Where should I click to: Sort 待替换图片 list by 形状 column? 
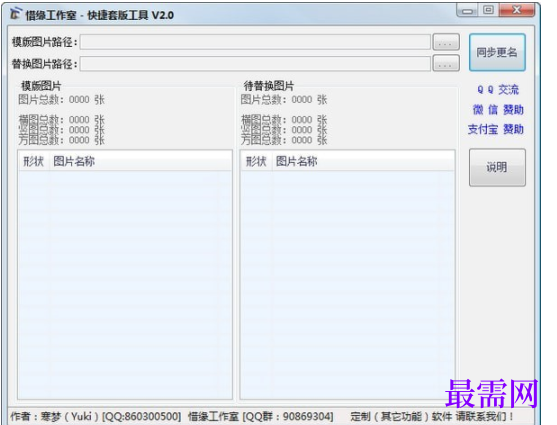coord(256,161)
